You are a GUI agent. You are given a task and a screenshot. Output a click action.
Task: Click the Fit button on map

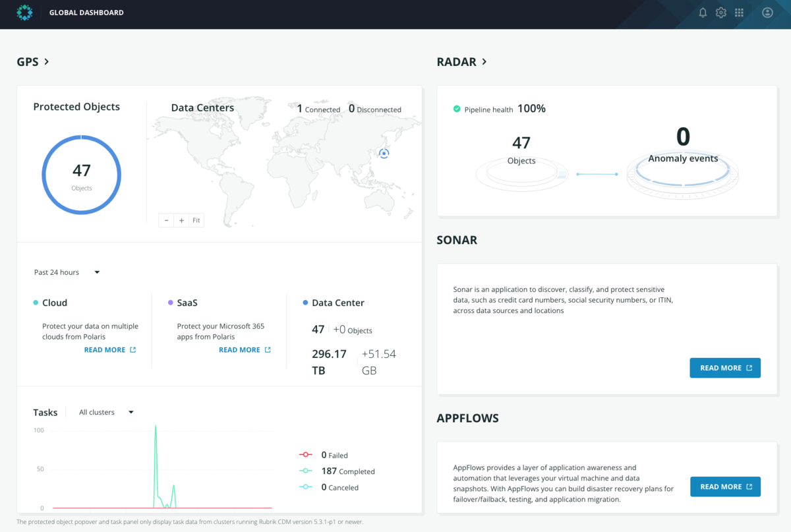click(x=196, y=220)
